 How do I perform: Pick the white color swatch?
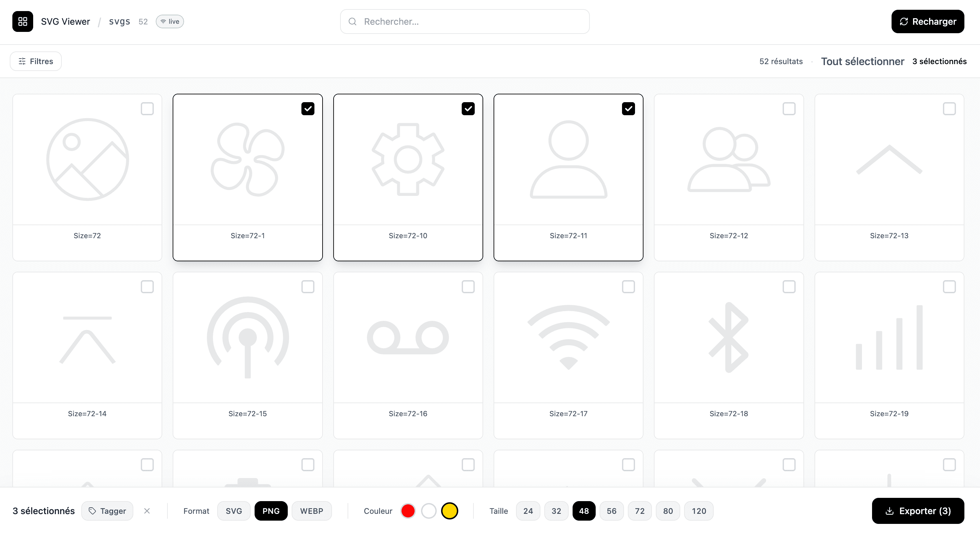point(429,511)
